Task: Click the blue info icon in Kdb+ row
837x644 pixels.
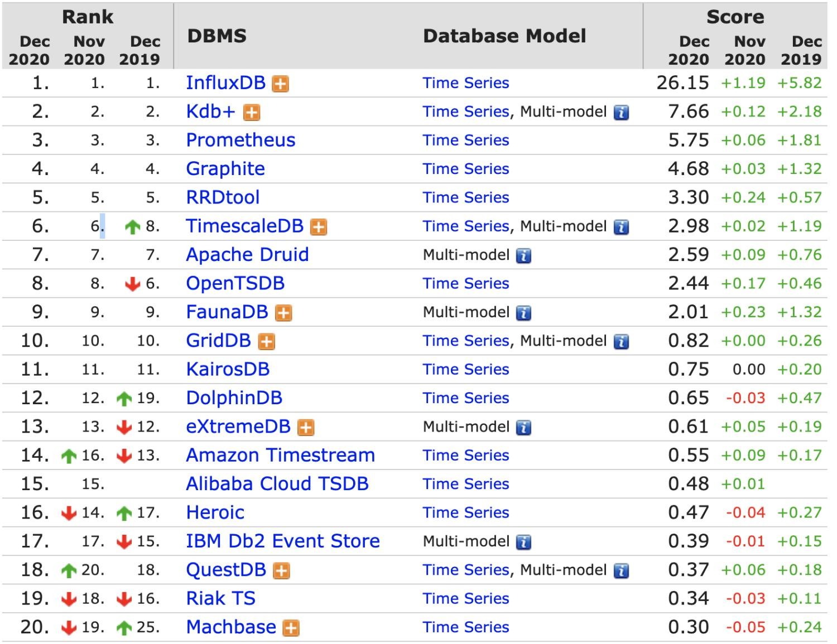Action: point(621,113)
